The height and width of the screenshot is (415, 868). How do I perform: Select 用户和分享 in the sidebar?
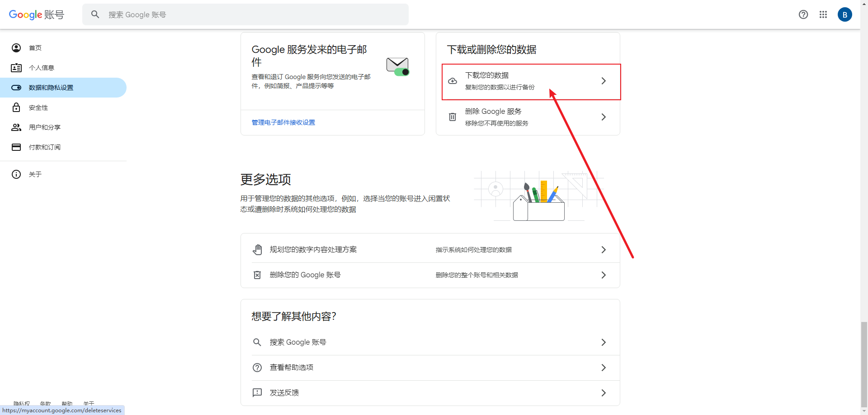[63, 127]
